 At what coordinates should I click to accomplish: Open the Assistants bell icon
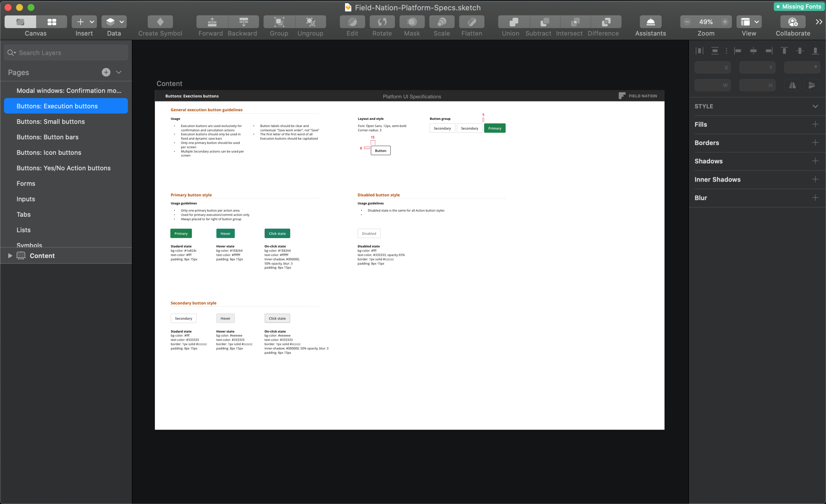point(651,22)
